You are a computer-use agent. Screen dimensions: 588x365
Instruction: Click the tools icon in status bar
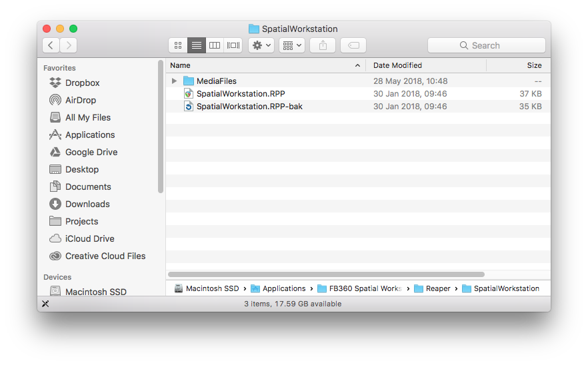tap(45, 304)
